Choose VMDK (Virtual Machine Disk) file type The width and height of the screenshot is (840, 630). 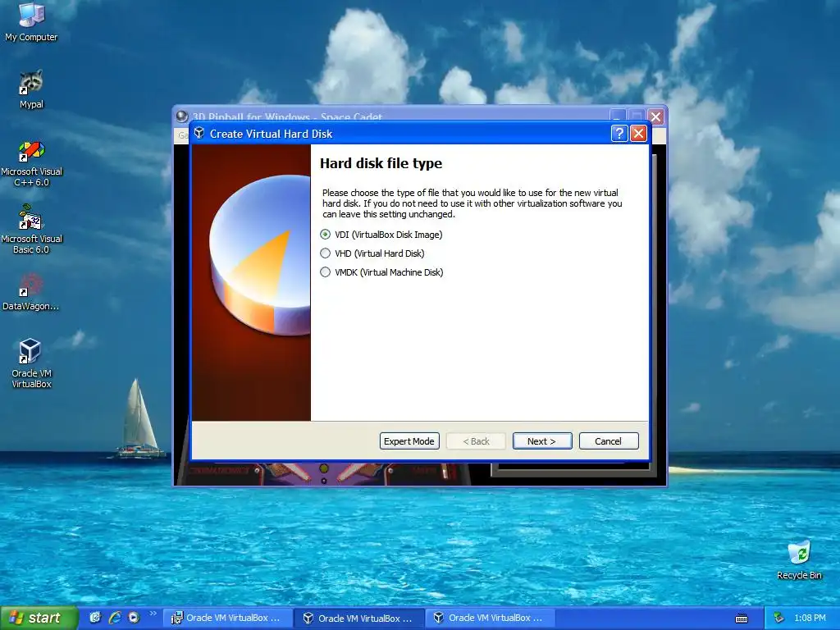(381, 272)
